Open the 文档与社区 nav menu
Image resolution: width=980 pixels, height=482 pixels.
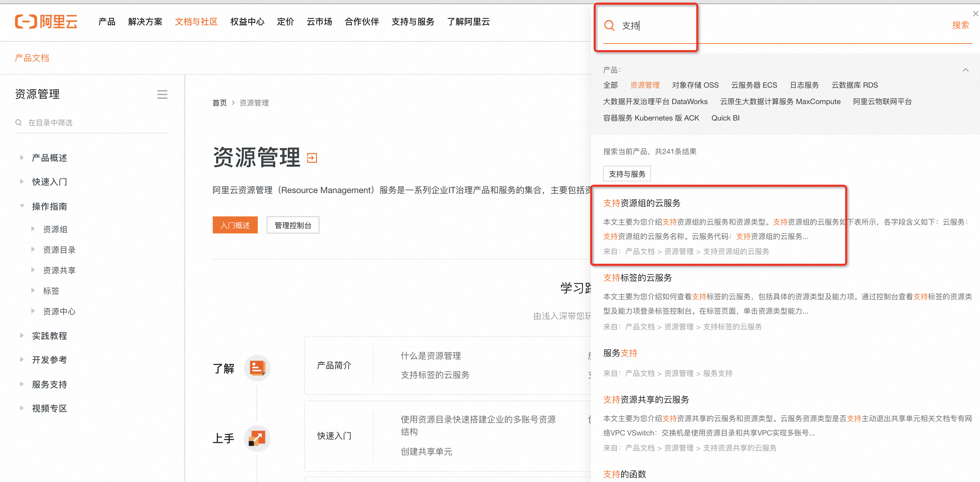click(196, 22)
